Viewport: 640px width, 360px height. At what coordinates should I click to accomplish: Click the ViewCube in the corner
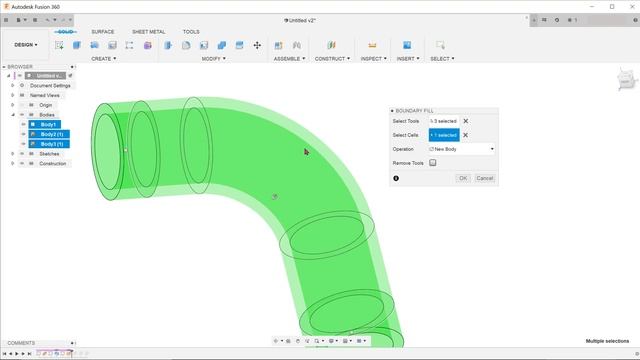627,79
